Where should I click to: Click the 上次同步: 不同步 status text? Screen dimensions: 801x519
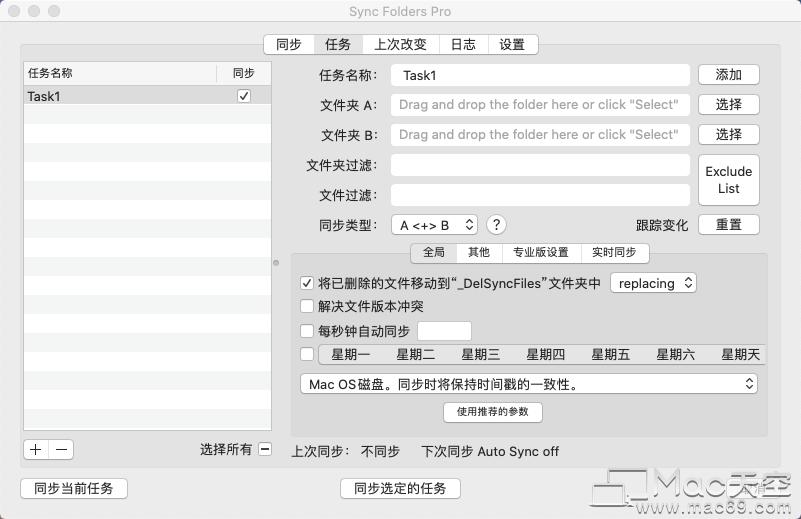[x=346, y=452]
